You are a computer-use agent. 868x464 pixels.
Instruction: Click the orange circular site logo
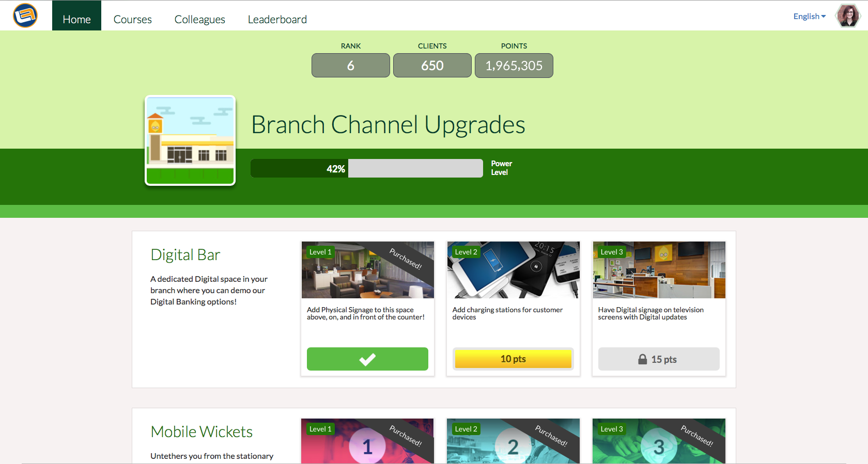click(x=25, y=15)
